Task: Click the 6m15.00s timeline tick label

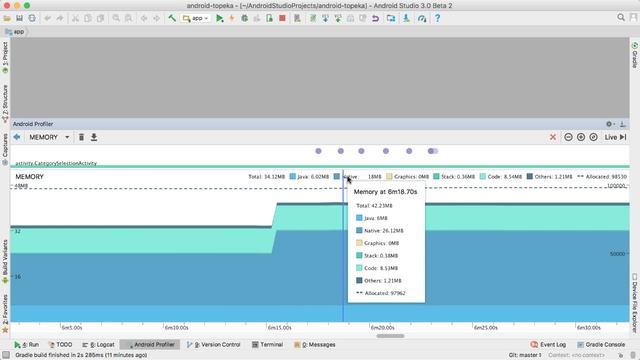Action: [x=280, y=327]
